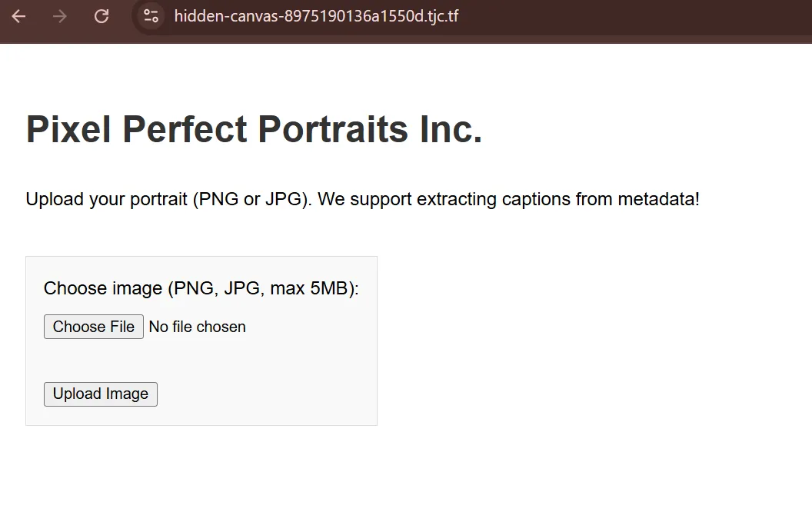Image resolution: width=812 pixels, height=515 pixels.
Task: Click "max 5MB" in the form label
Action: [x=308, y=288]
